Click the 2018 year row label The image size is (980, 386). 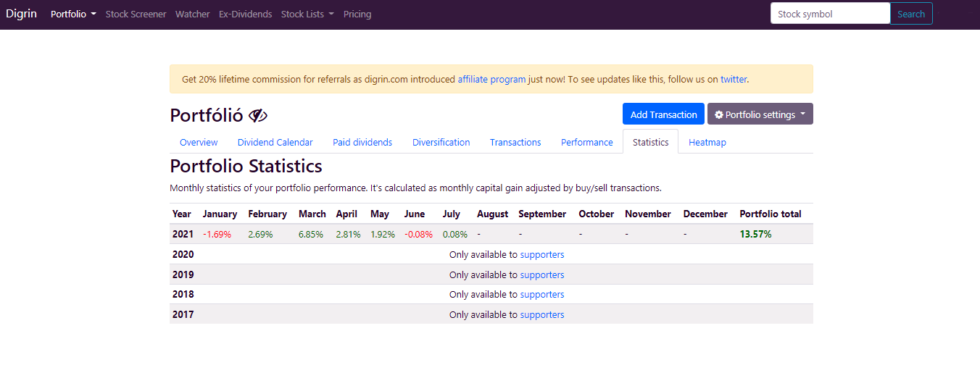click(183, 294)
